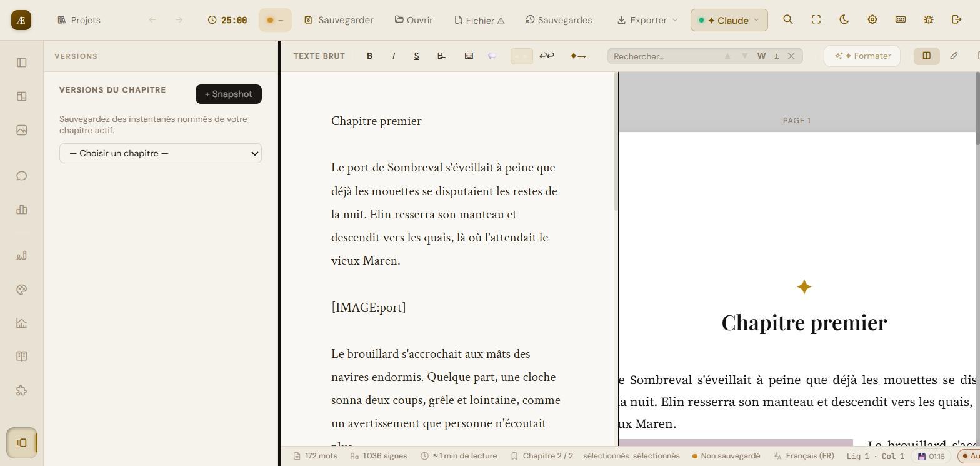Viewport: 980px width, 466px height.
Task: Click the 01:16 autosave timer badge
Action: point(931,456)
